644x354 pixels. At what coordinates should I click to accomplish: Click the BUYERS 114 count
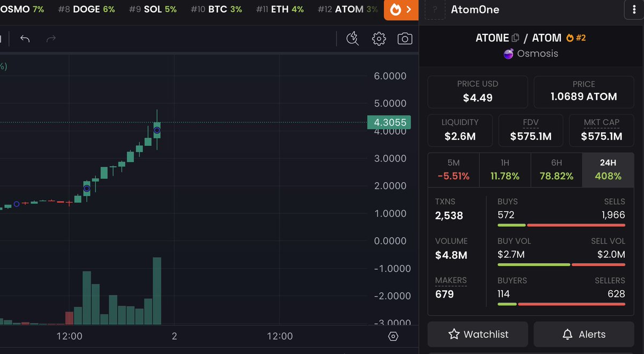tap(503, 294)
